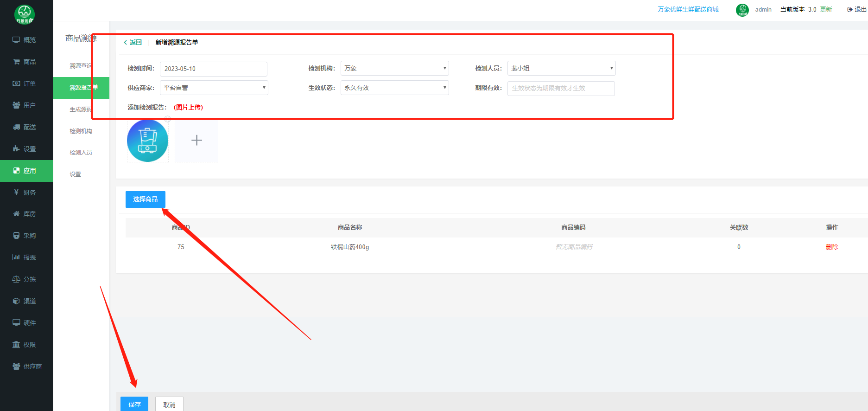Expand the 供应商家 dropdown showing 平台自营
Viewport: 868px width, 411px height.
[x=214, y=88]
